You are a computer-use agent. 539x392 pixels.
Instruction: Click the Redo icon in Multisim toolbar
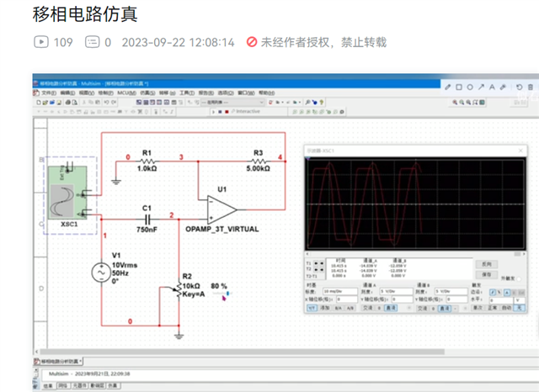114,103
